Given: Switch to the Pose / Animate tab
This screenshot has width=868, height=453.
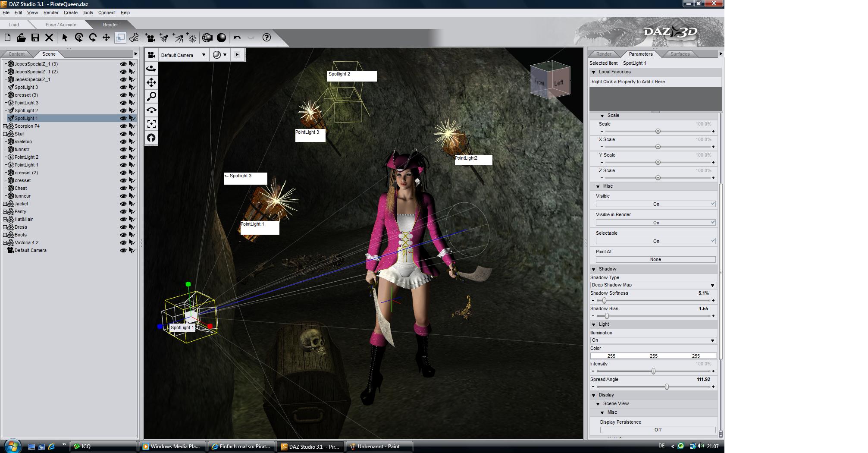Looking at the screenshot, I should pyautogui.click(x=61, y=25).
